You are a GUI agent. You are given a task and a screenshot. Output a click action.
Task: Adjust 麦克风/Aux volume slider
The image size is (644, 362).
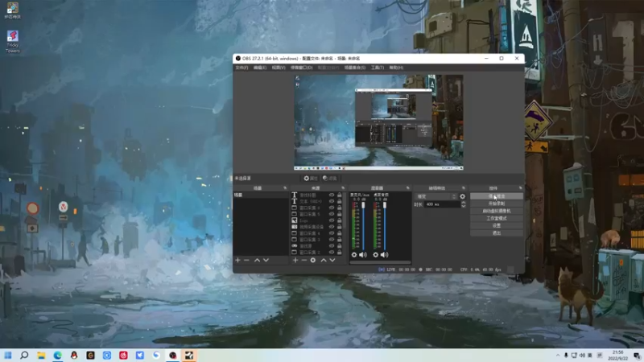(363, 225)
